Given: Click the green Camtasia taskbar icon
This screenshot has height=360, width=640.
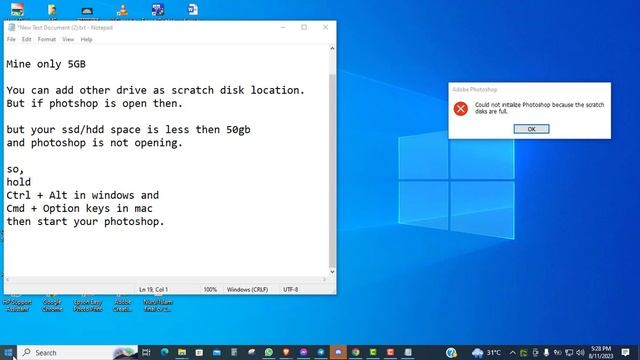Looking at the screenshot, I should (373, 352).
